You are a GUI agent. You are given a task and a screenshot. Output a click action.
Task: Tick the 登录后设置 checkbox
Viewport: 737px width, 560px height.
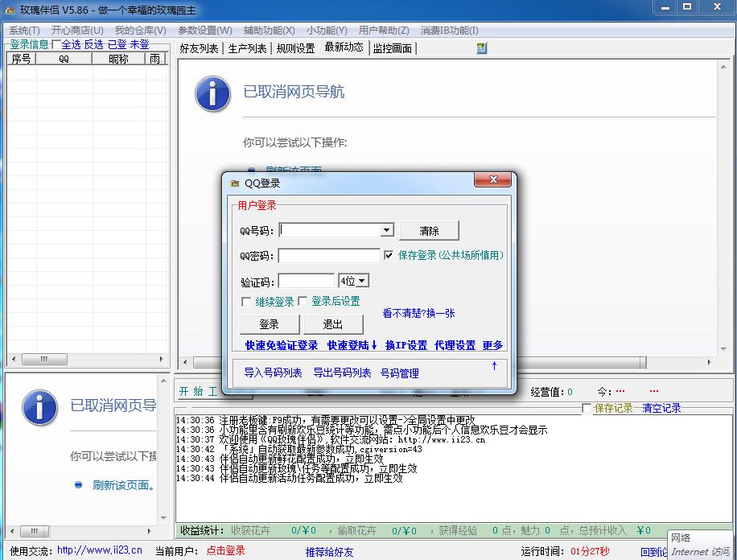pyautogui.click(x=303, y=301)
